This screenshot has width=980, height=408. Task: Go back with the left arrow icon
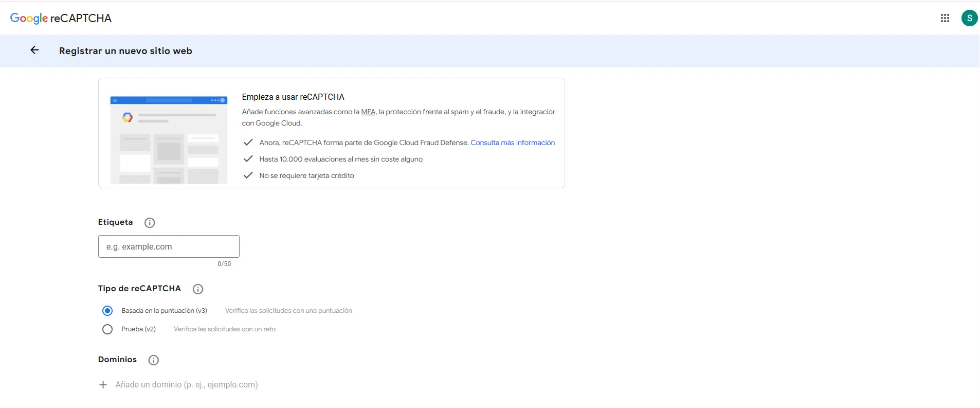pos(34,50)
